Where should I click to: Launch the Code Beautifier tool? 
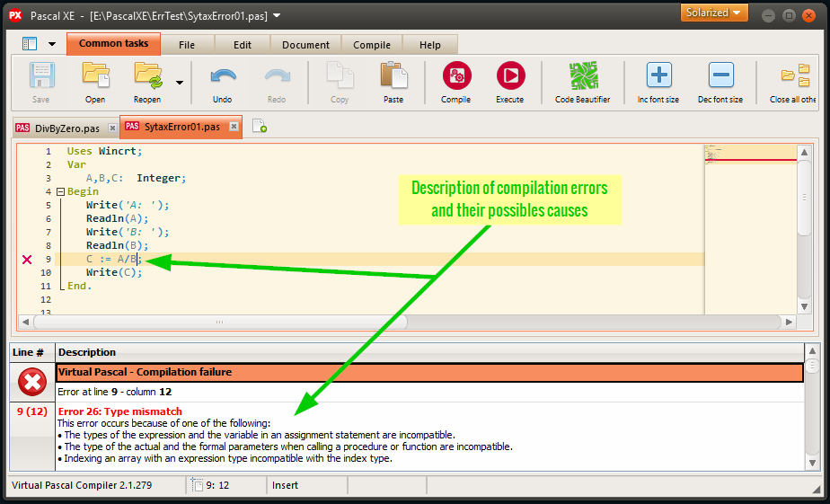pos(583,75)
